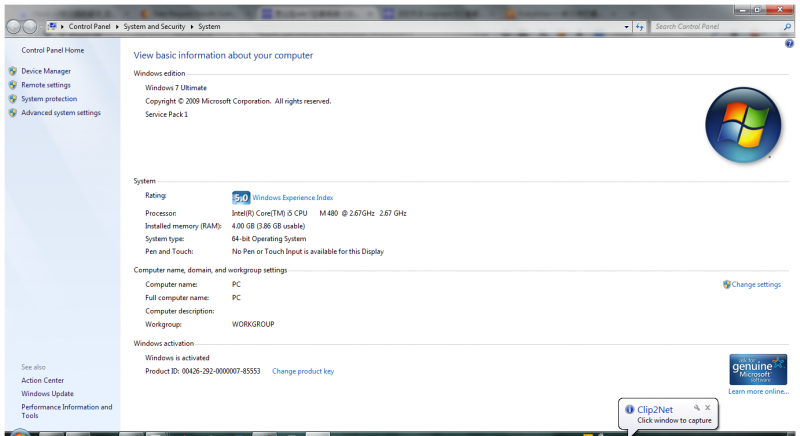Screen dimensions: 800x436
Task: Expand arrow after System and Security breadcrumb
Action: point(192,27)
